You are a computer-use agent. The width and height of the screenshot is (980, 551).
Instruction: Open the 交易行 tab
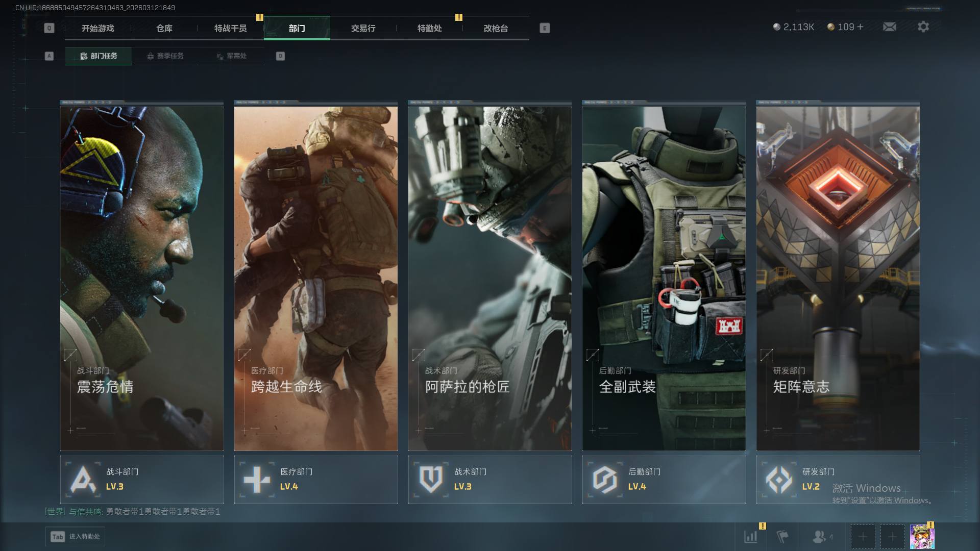coord(363,28)
